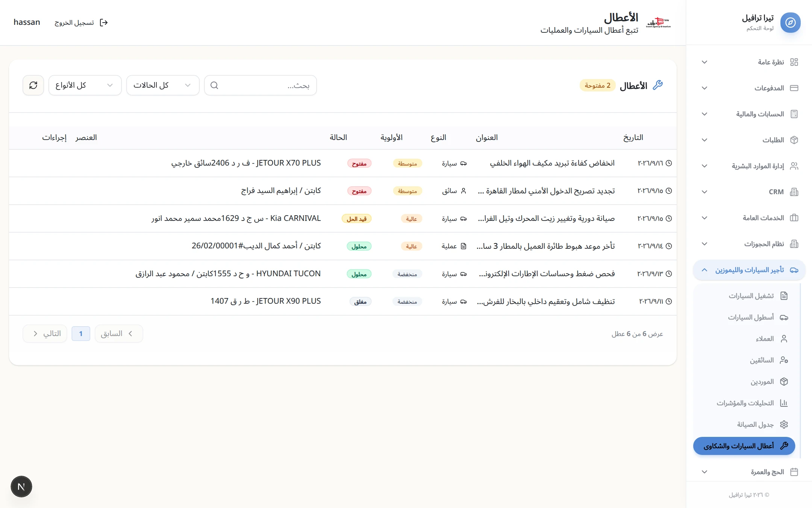812x508 pixels.
Task: Click the التالي next page button
Action: [x=45, y=334]
